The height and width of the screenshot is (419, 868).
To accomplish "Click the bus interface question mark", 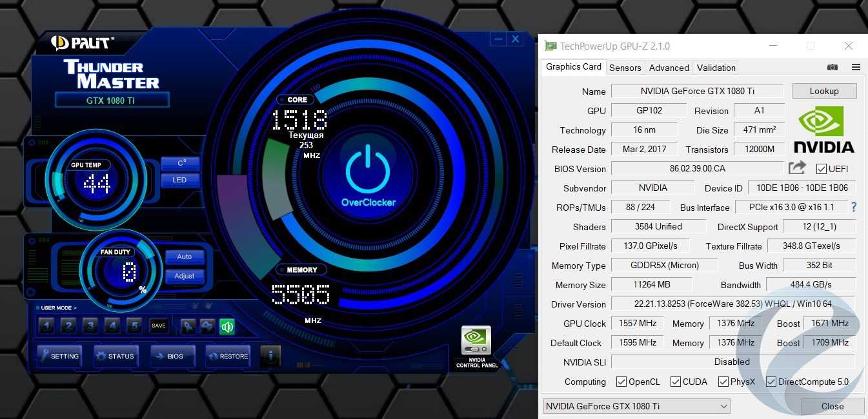I will [x=854, y=207].
